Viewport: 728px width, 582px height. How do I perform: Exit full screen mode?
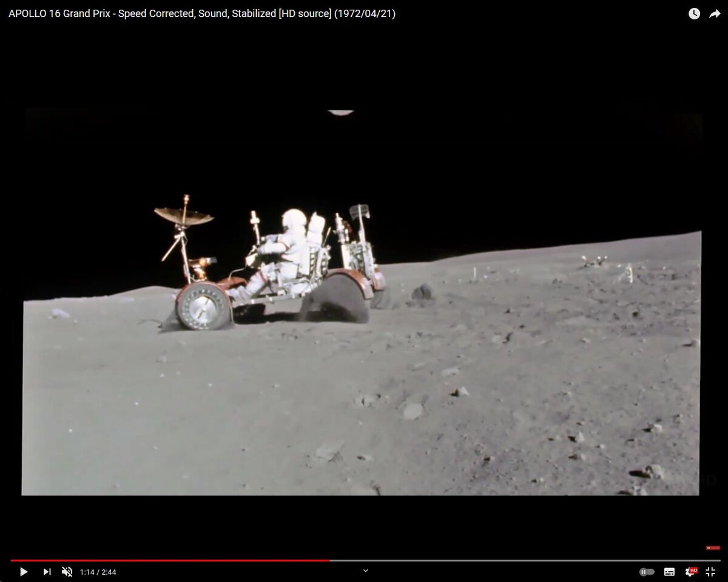pos(710,572)
